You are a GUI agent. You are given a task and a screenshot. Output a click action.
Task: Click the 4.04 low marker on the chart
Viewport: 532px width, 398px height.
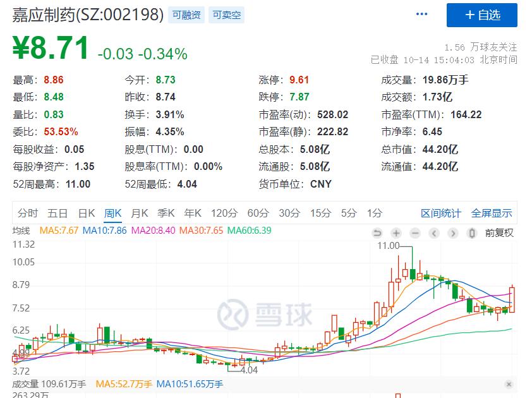pyautogui.click(x=249, y=370)
